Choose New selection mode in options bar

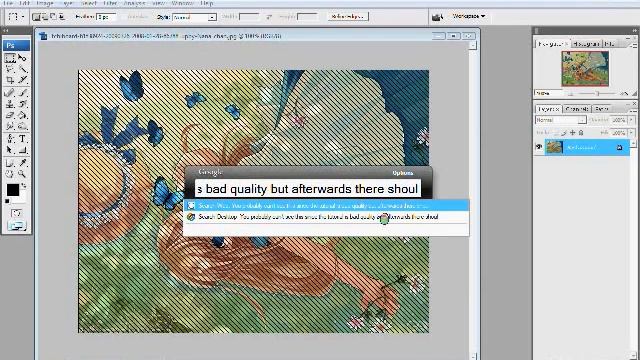[36, 17]
